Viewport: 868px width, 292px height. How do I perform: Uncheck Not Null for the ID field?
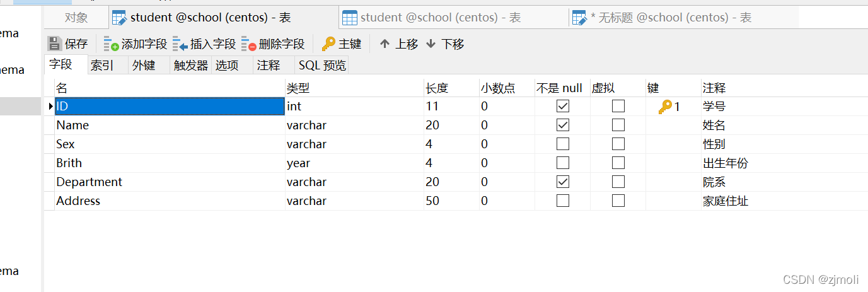pos(563,106)
